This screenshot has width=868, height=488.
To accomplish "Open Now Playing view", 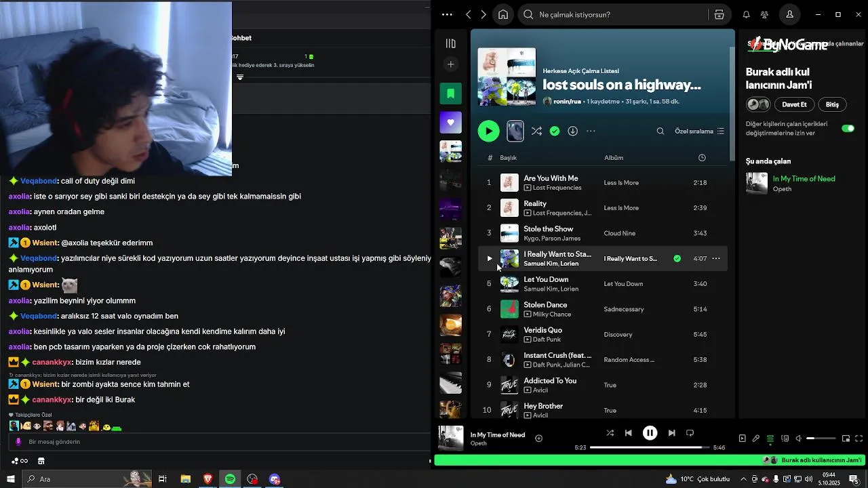I will (742, 439).
